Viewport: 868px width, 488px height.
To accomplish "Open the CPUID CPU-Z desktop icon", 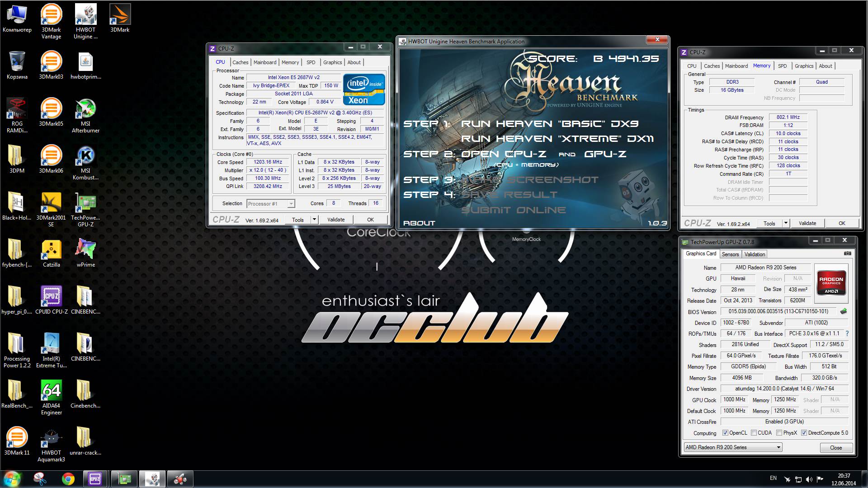I will [51, 300].
